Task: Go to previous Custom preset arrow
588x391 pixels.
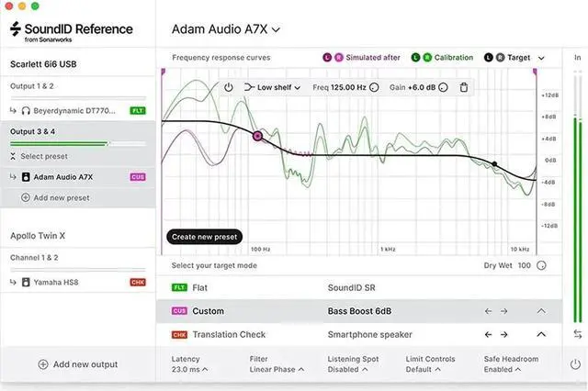Action: tap(489, 311)
